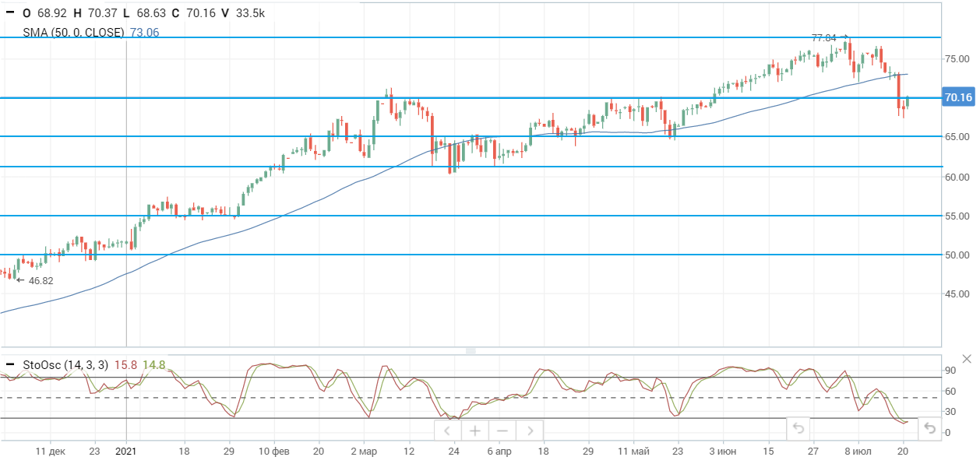Click the '11 май' date label
Image resolution: width=980 pixels, height=464 pixels.
click(x=633, y=451)
